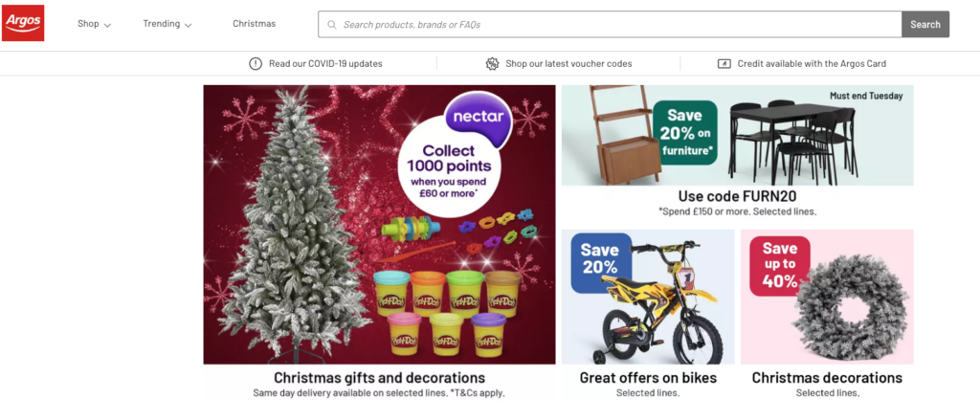Image resolution: width=980 pixels, height=420 pixels.
Task: Open Shop our latest voucher codes link
Action: (x=568, y=64)
